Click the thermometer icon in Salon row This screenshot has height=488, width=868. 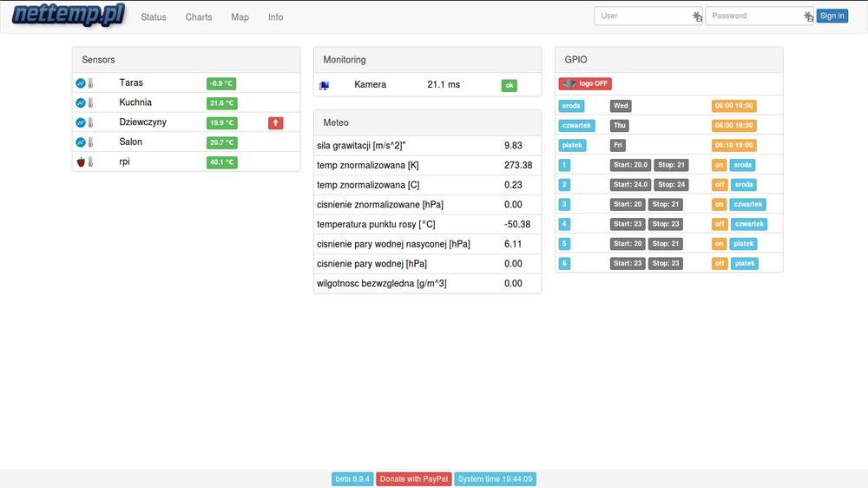tap(91, 142)
